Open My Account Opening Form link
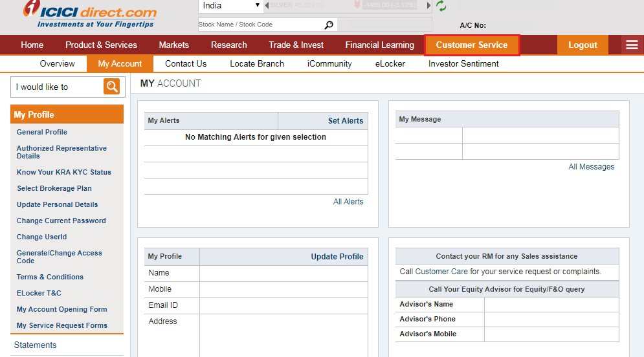The image size is (644, 357). (61, 309)
